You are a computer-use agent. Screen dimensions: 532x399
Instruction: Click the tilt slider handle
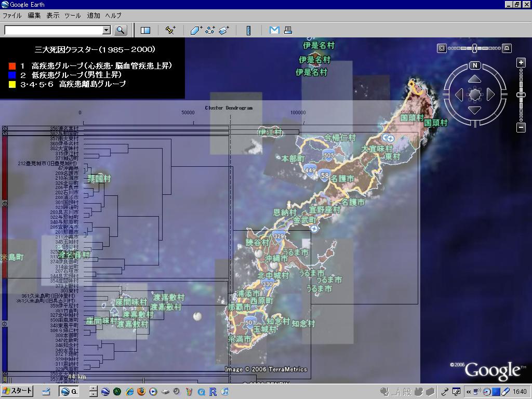click(474, 48)
